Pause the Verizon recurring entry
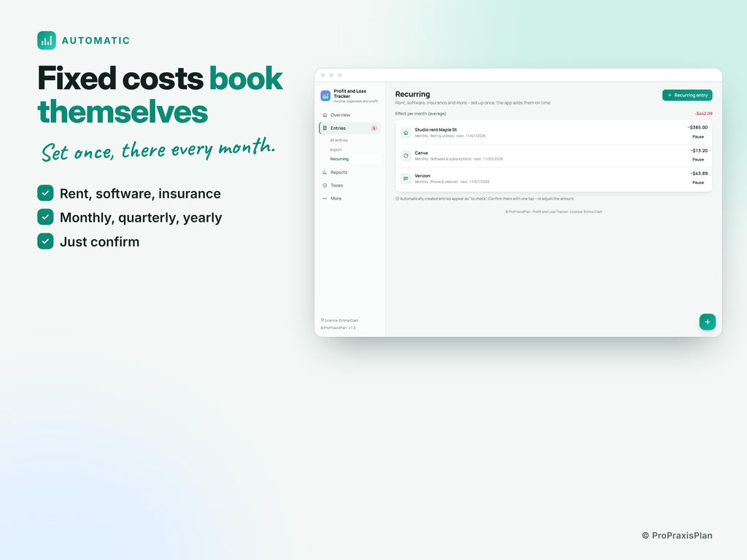 pos(698,182)
